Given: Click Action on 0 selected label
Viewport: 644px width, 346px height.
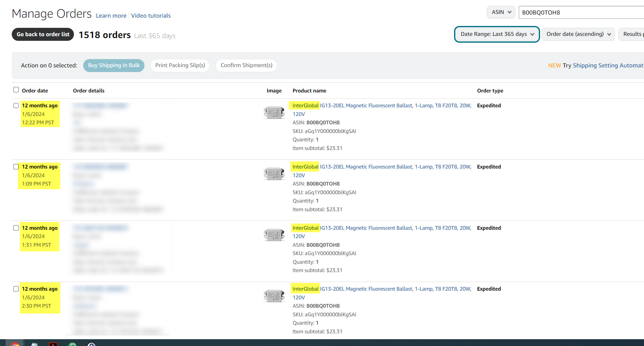Looking at the screenshot, I should coord(49,66).
